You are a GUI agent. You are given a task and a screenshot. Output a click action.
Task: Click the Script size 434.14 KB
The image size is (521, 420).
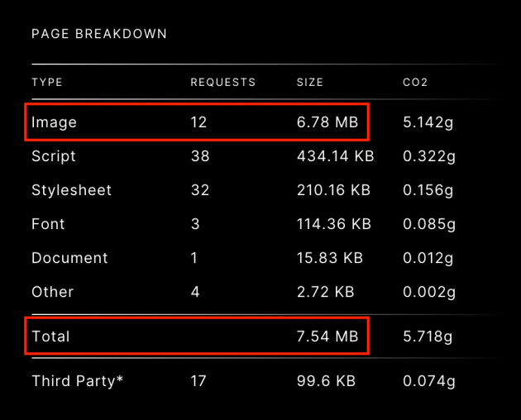pyautogui.click(x=336, y=156)
